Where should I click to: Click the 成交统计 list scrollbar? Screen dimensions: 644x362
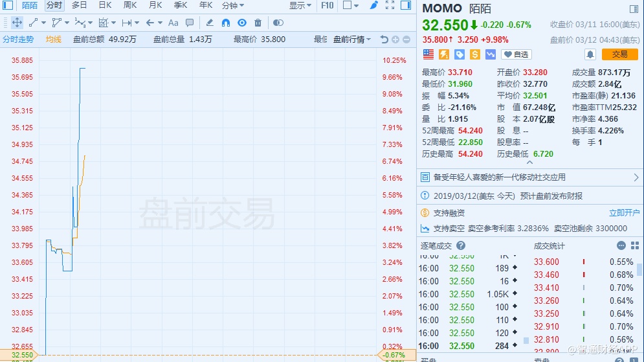(639, 269)
